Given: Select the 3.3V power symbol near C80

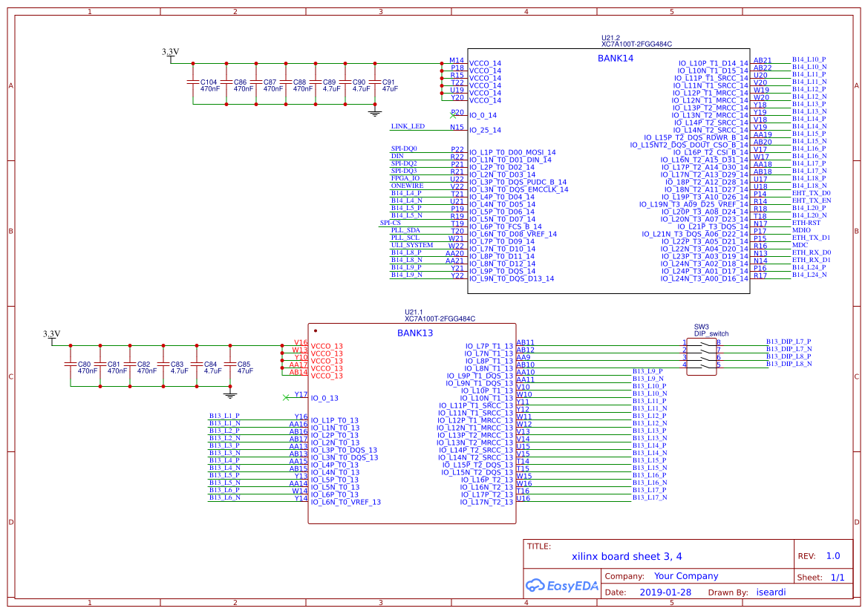Looking at the screenshot, I should coord(51,337).
